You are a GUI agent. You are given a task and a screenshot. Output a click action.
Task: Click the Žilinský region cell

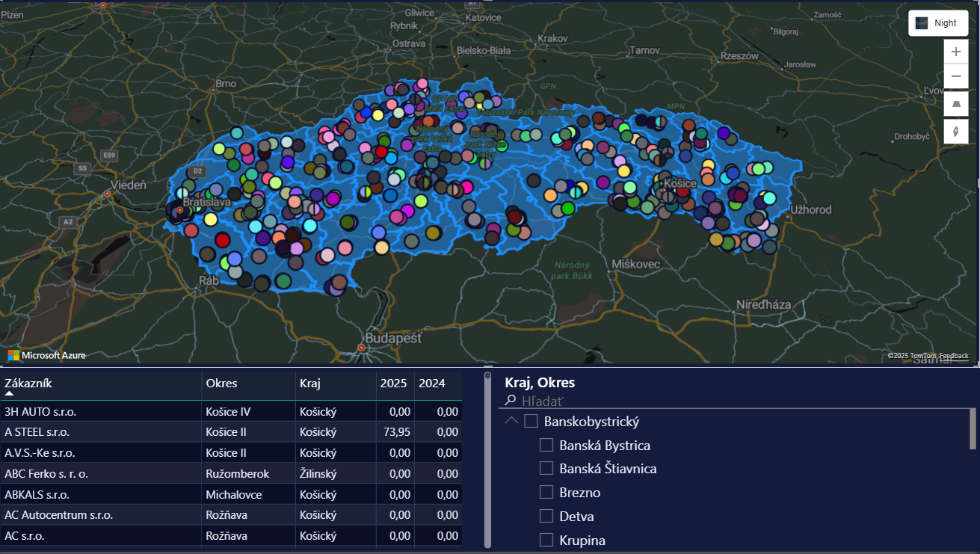[x=336, y=474]
